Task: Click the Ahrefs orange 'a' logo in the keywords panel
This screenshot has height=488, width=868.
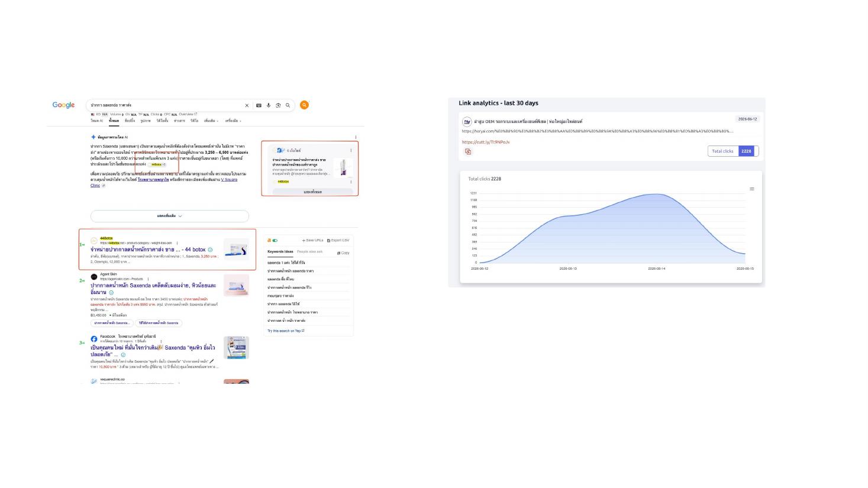Action: tap(269, 240)
